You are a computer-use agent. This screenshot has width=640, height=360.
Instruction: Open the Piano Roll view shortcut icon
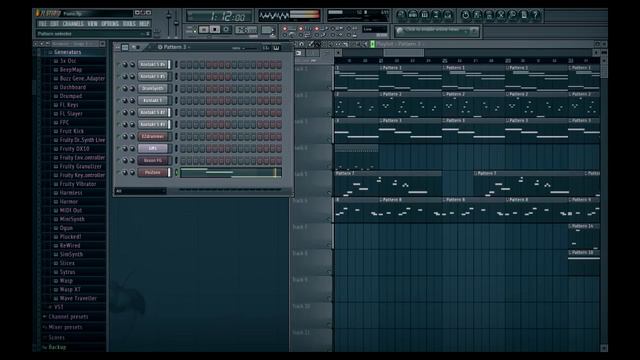[424, 16]
